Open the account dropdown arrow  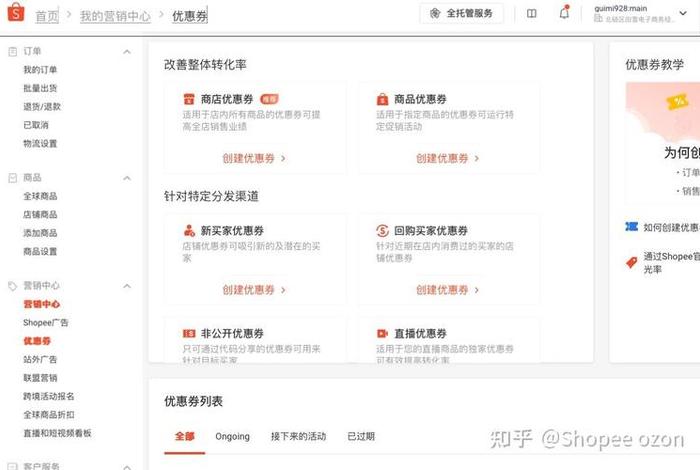tap(683, 13)
